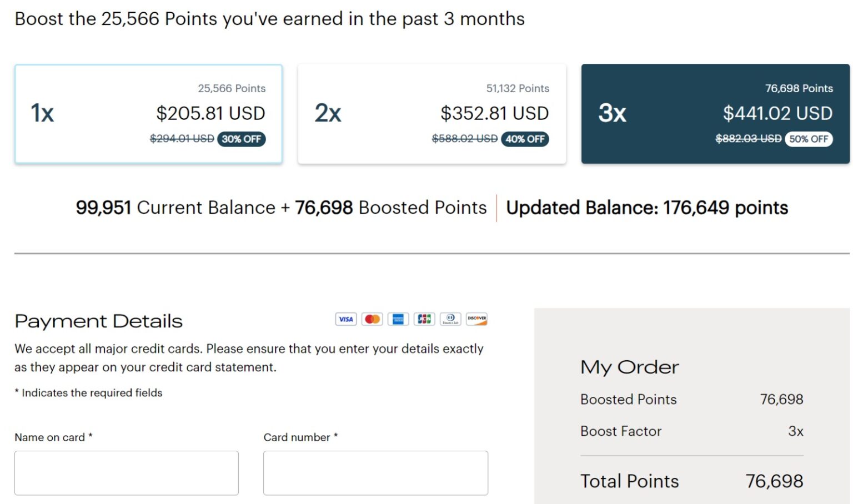Select the American Express icon
Screen dimensions: 853x504
398,319
